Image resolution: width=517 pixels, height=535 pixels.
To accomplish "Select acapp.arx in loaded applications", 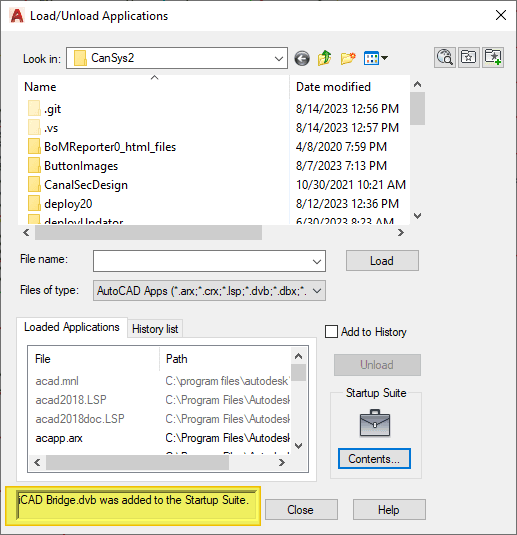I will (x=59, y=438).
